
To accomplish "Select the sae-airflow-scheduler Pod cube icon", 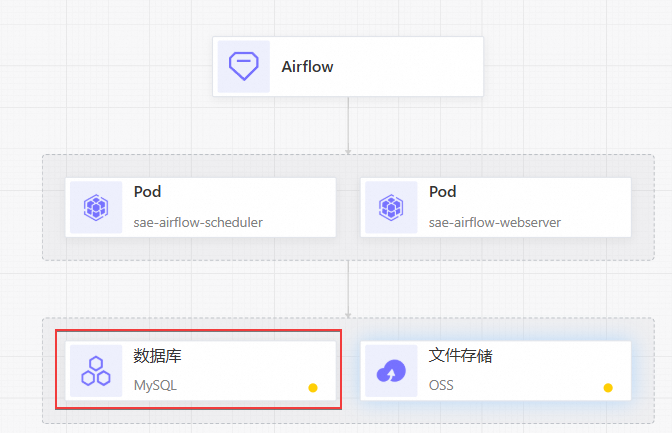I will pos(96,207).
